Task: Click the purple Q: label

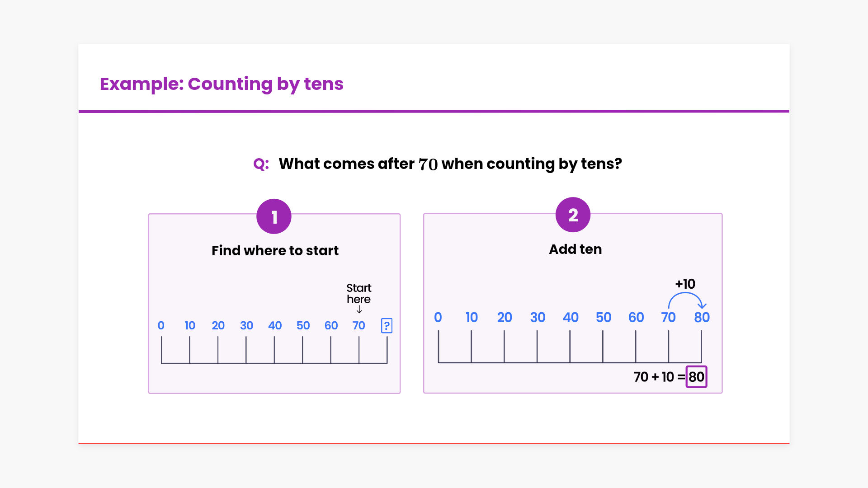Action: [x=261, y=164]
